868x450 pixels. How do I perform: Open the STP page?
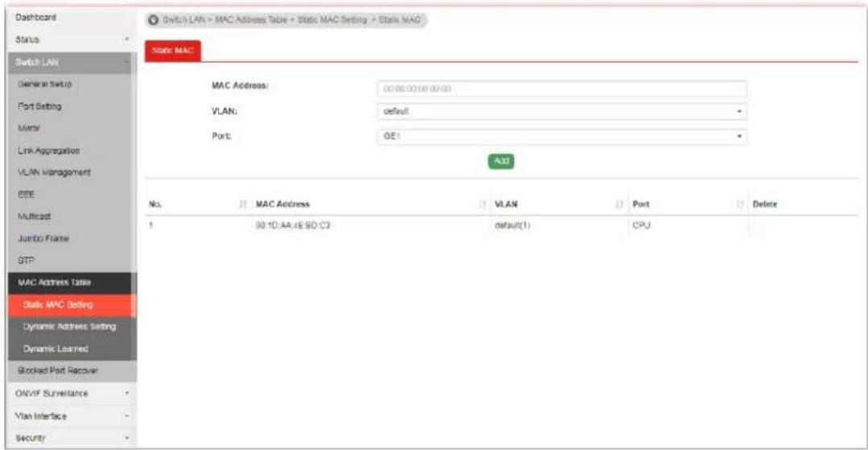point(69,261)
